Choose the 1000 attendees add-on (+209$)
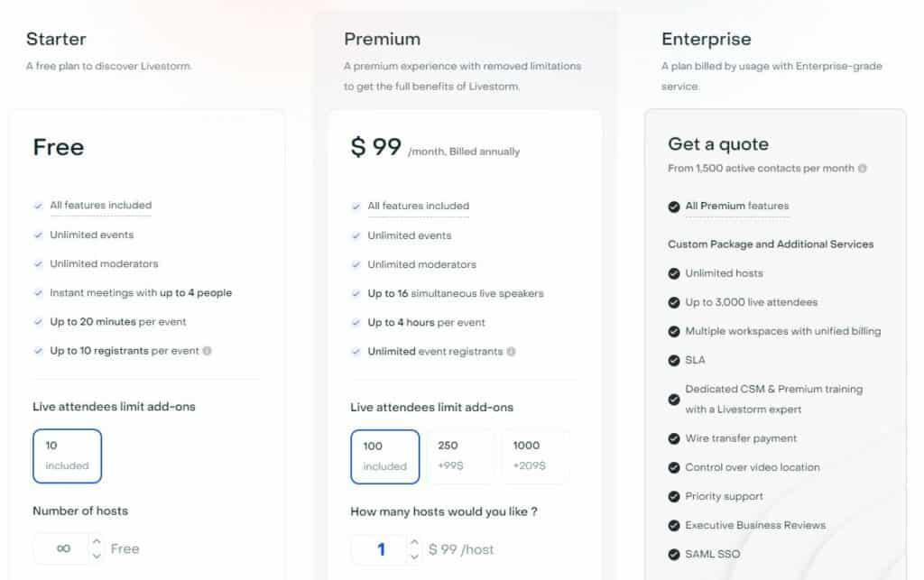 coord(536,456)
